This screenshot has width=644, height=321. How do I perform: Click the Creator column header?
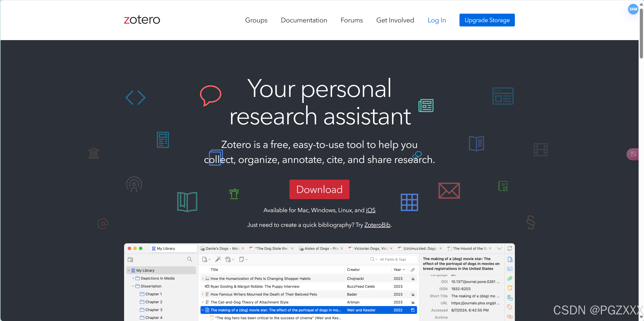353,269
